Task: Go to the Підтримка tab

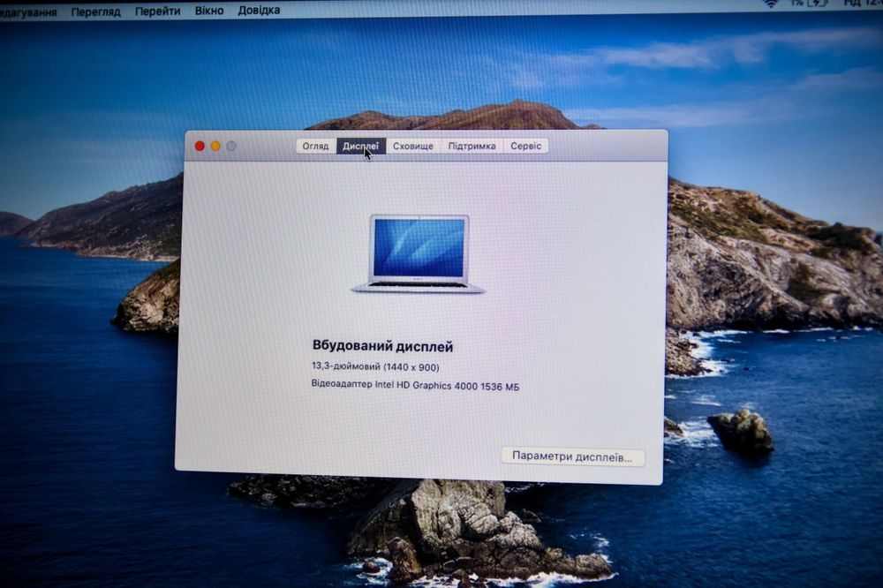Action: coord(472,146)
